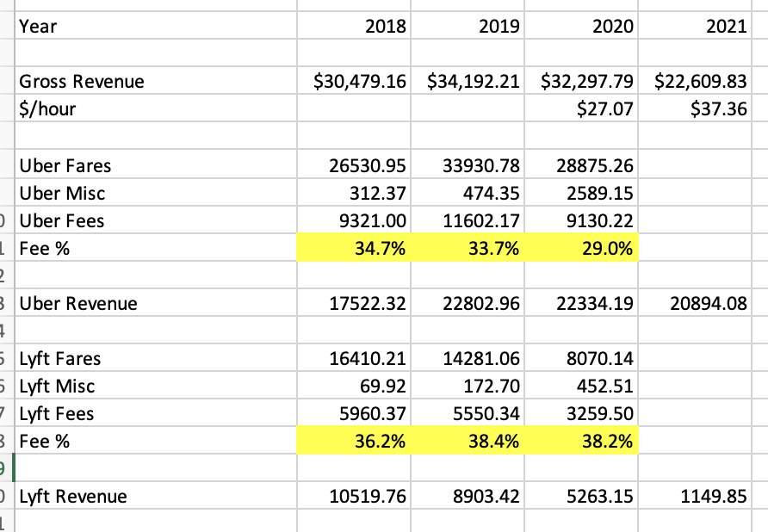Select highlighted Fee % cell 33.7%
Image resolution: width=768 pixels, height=532 pixels.
tap(468, 248)
